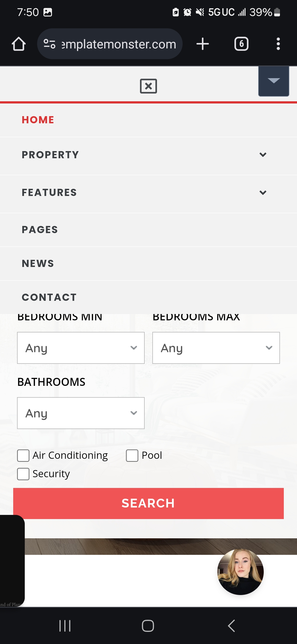
Task: Select the Home menu item
Action: [x=38, y=120]
